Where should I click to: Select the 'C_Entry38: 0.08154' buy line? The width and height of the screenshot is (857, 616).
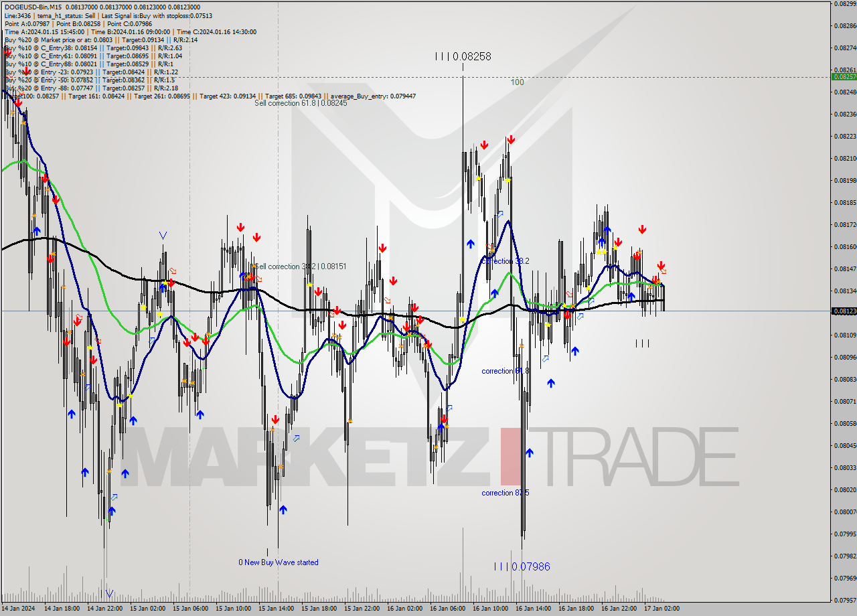(92, 48)
